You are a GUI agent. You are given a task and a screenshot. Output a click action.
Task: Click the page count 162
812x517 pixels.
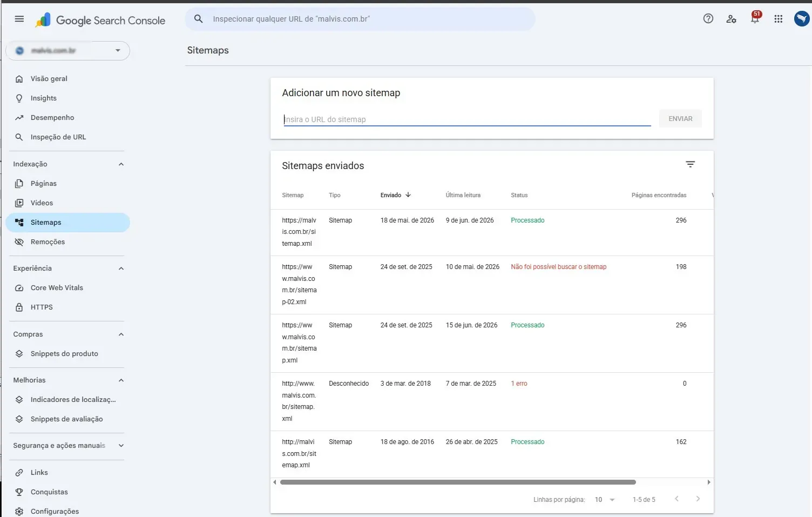click(x=681, y=442)
